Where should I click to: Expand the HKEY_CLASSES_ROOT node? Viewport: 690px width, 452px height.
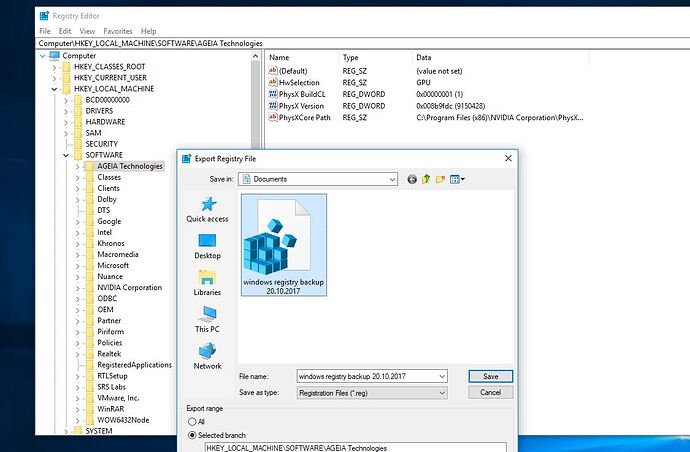tap(54, 67)
